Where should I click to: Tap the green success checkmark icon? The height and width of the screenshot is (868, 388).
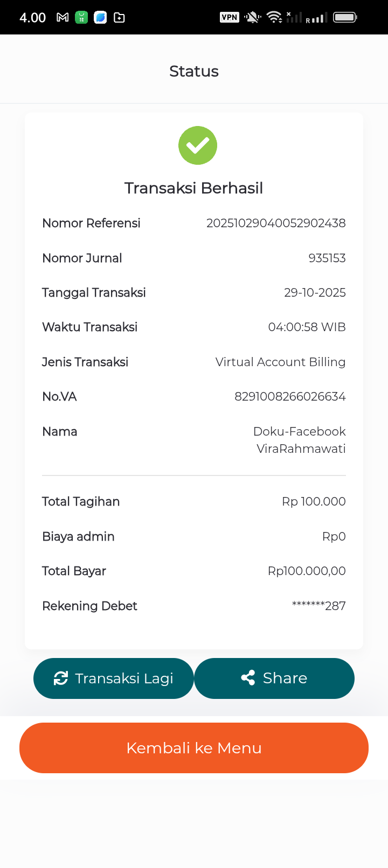point(198,145)
